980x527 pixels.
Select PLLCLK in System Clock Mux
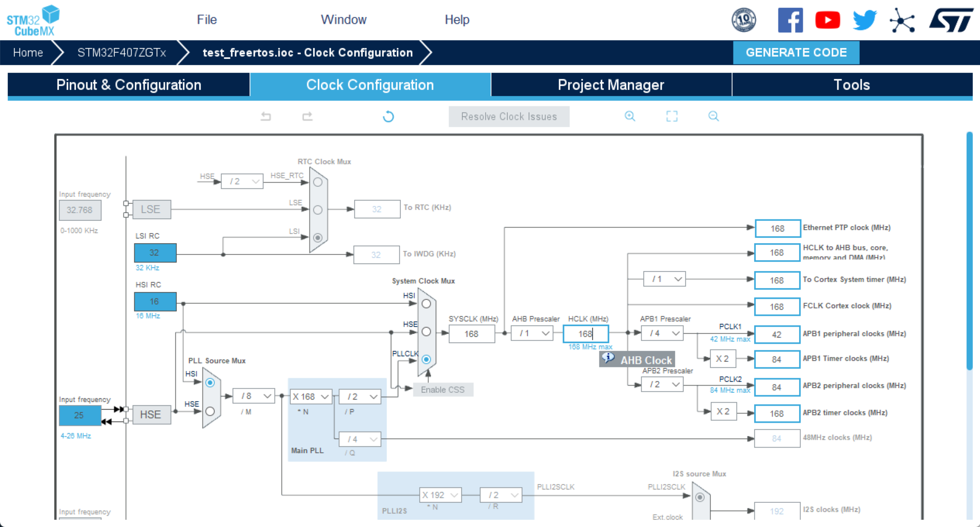click(426, 359)
